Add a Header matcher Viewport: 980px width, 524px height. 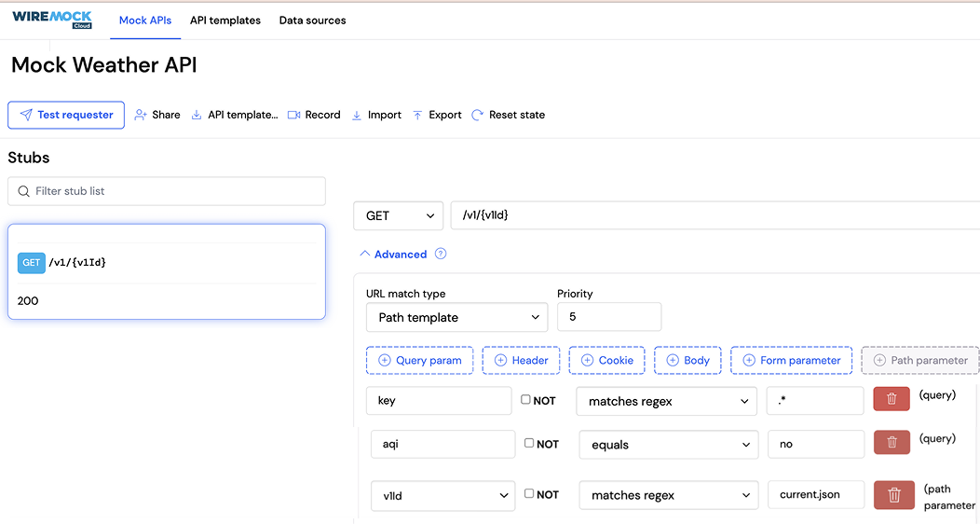(x=522, y=361)
